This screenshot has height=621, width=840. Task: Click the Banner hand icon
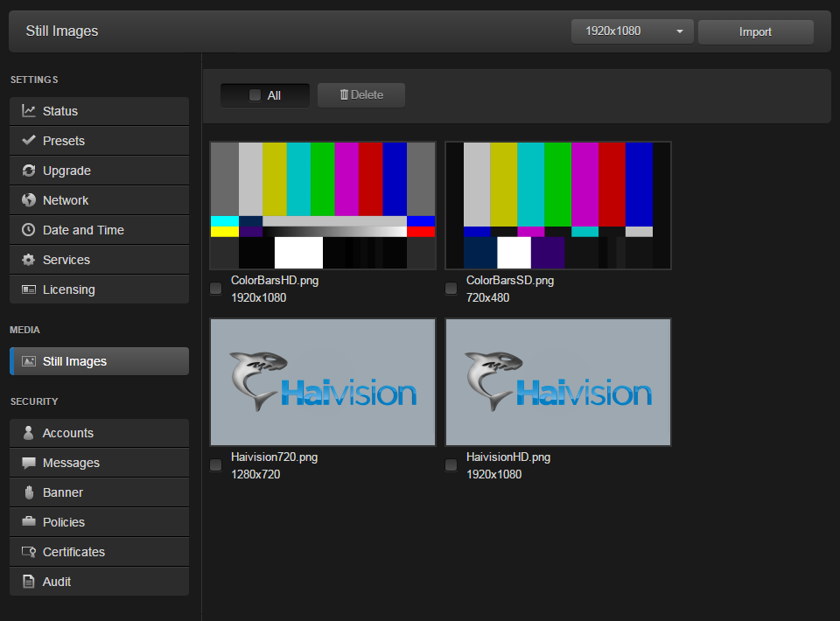click(x=29, y=492)
